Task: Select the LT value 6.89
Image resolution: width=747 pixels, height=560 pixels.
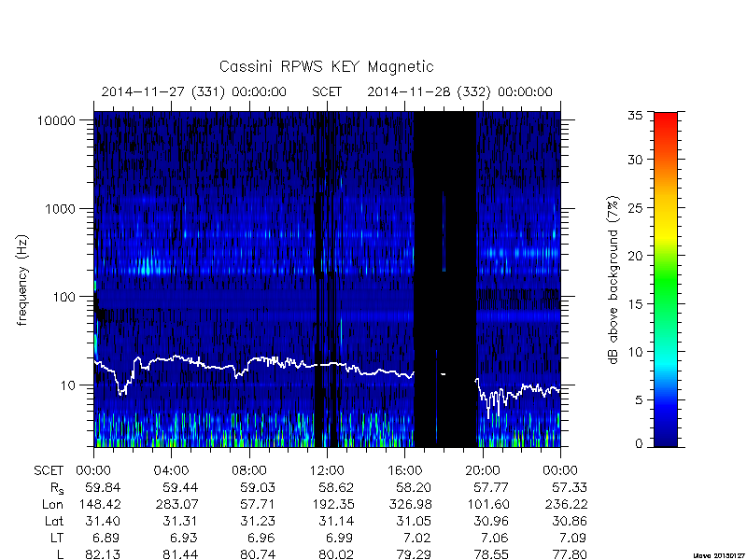Action: [106, 538]
